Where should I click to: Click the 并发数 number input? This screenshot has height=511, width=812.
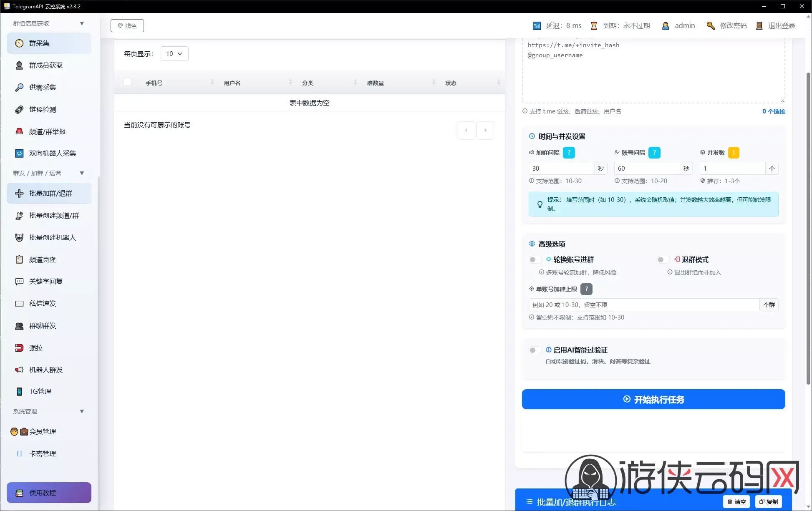(732, 169)
